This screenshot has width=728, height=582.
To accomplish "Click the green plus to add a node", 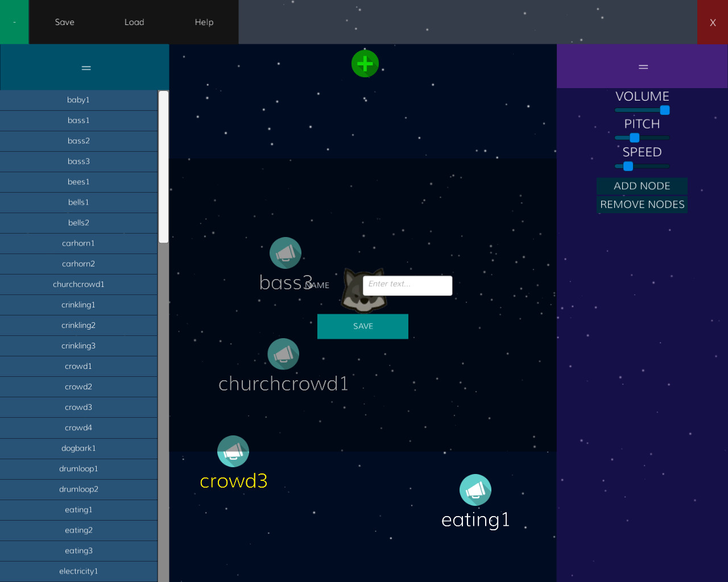I will pyautogui.click(x=365, y=63).
